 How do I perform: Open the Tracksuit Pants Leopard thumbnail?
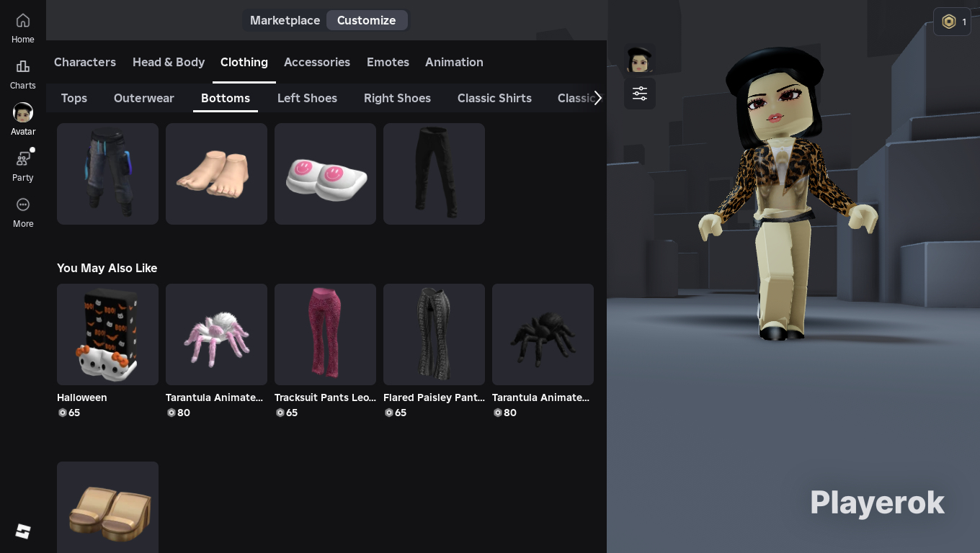[325, 334]
